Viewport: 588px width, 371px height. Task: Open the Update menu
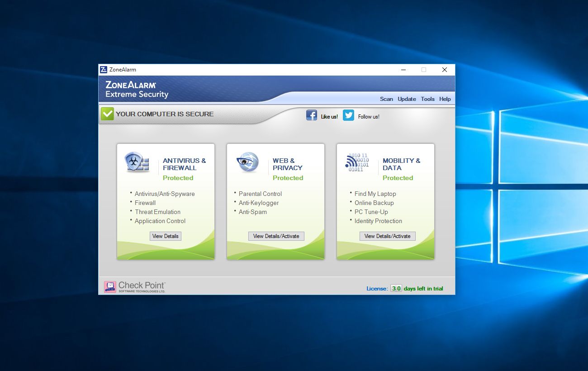point(407,99)
